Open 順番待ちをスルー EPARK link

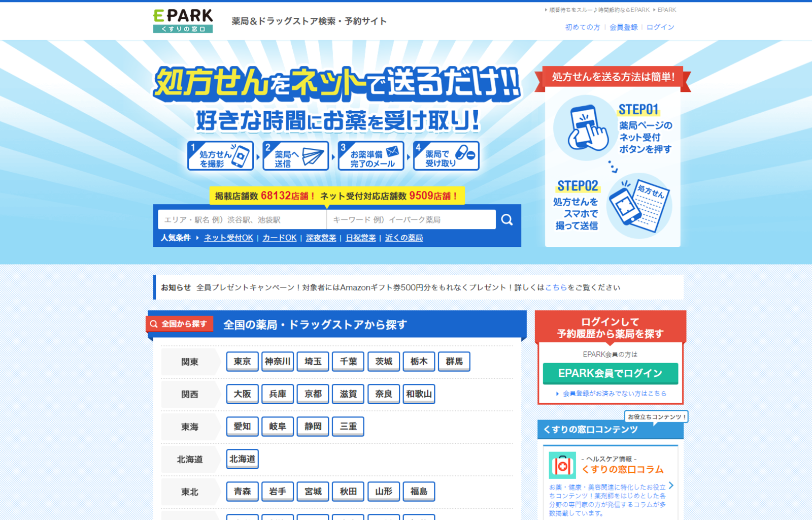[599, 10]
